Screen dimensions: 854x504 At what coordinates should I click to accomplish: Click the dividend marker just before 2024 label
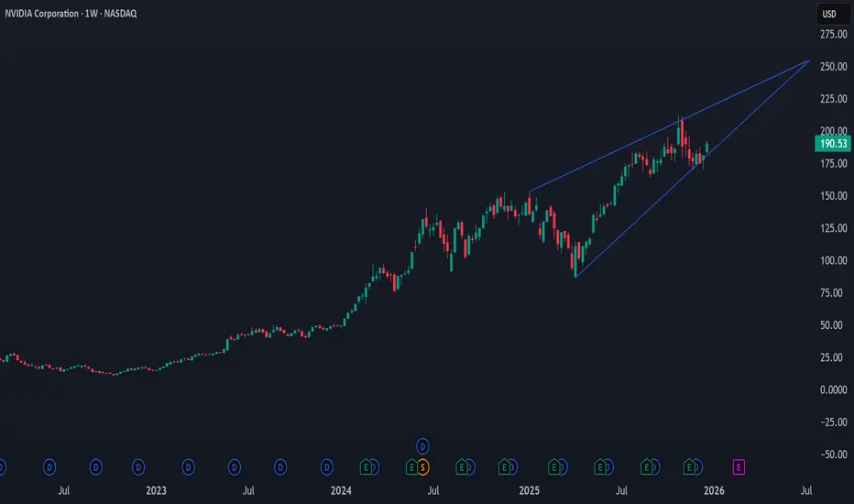point(327,467)
